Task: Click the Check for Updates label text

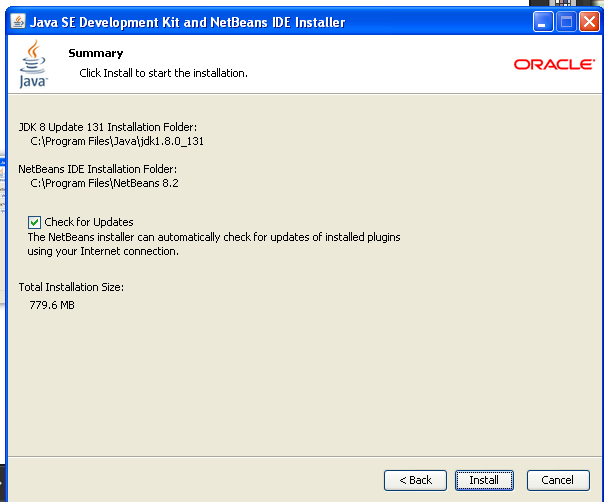Action: click(x=89, y=222)
